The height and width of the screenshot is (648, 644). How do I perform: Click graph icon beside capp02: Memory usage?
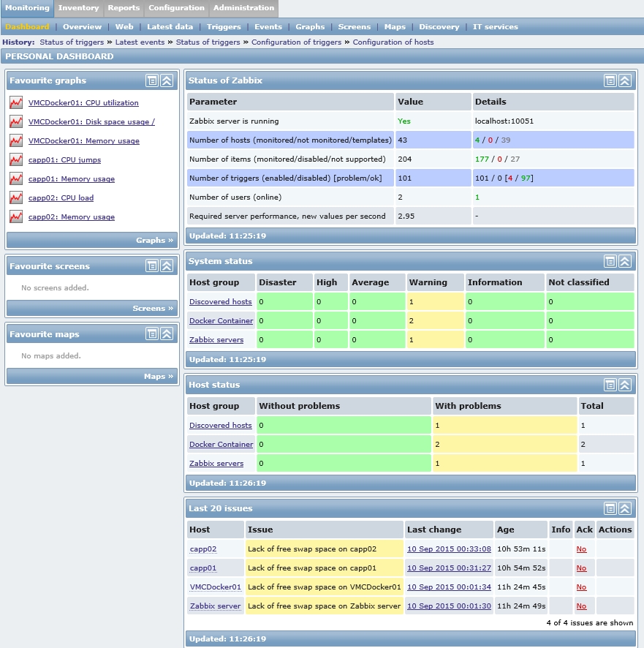pyautogui.click(x=16, y=216)
